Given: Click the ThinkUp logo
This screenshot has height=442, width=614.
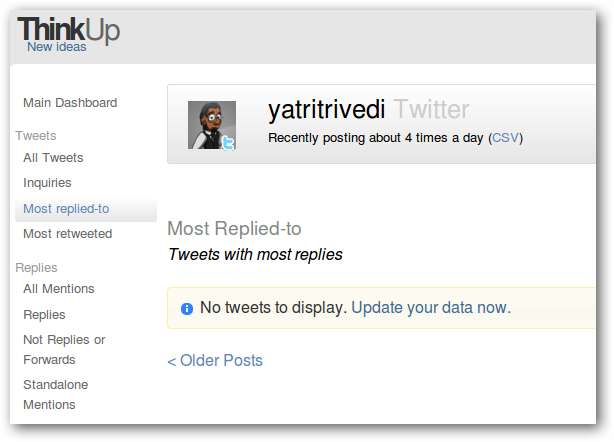Looking at the screenshot, I should 68,29.
